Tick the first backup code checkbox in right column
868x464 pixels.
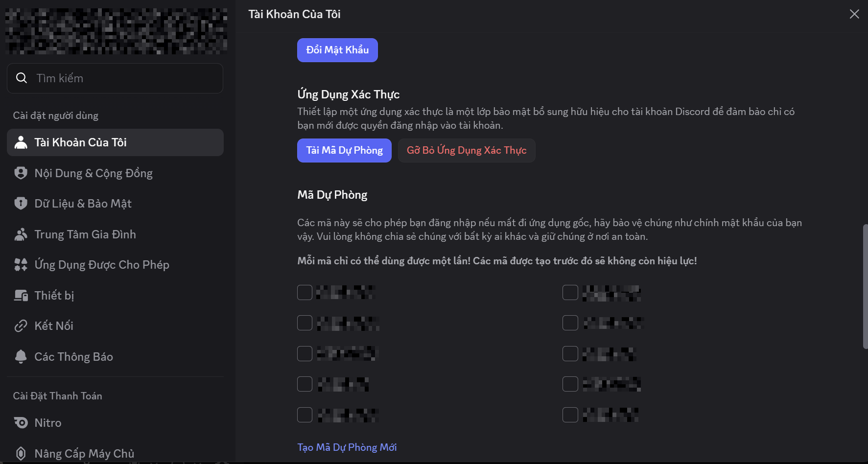[570, 293]
